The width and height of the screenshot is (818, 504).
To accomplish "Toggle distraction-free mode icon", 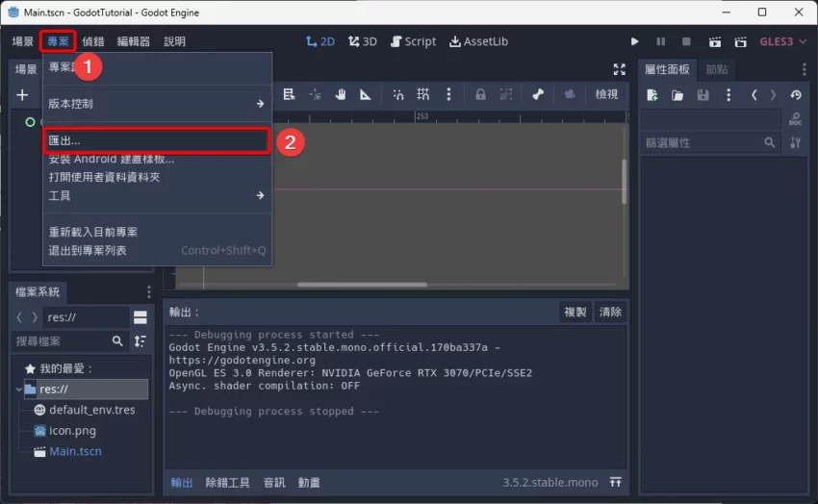I will coord(619,69).
